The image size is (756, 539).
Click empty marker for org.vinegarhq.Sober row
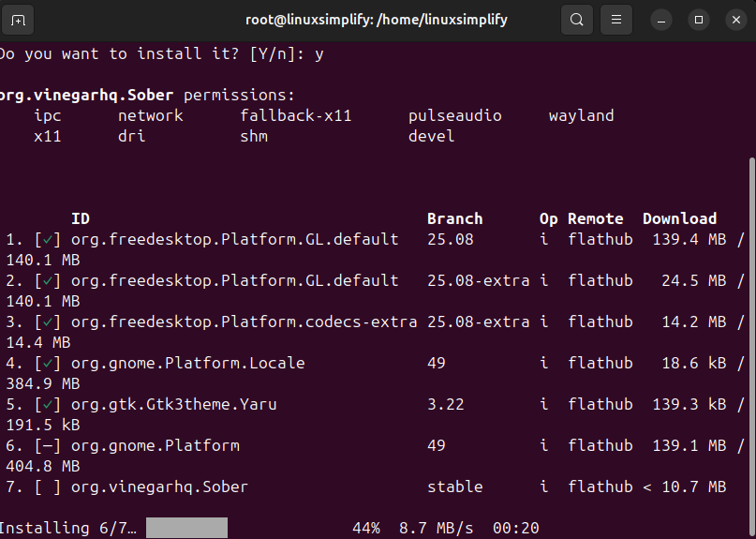(x=47, y=487)
